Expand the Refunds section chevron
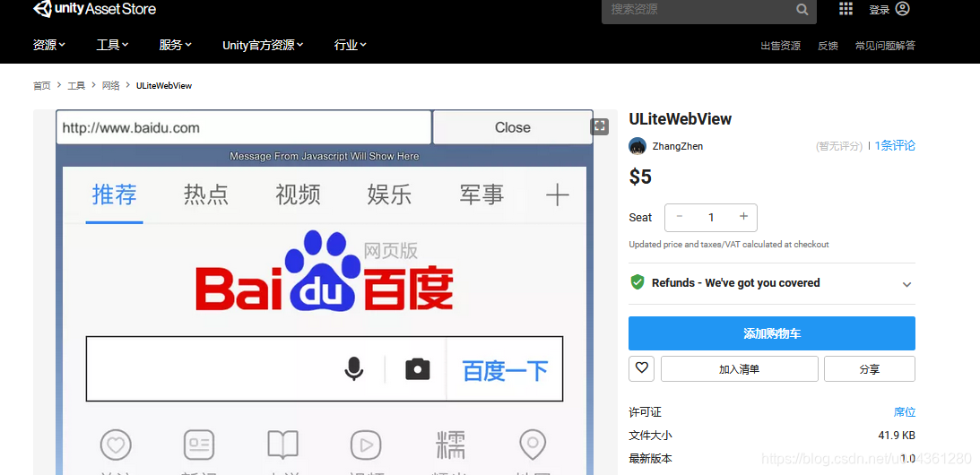The image size is (980, 475). pos(906,284)
